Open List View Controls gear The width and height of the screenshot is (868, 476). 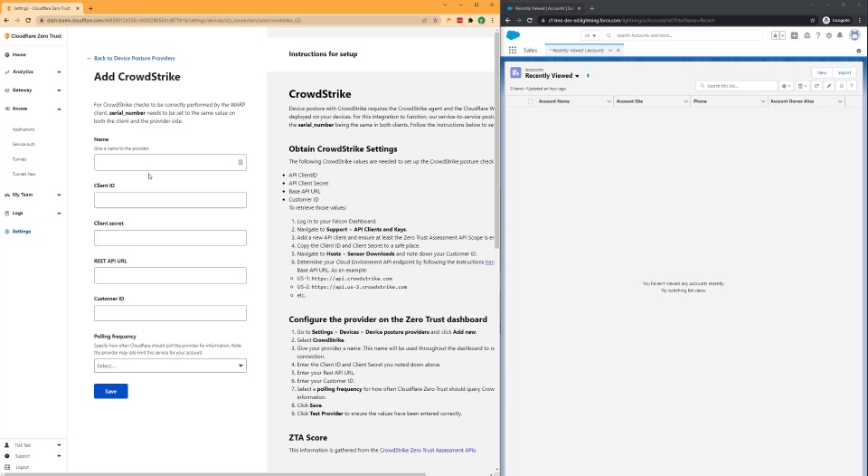pyautogui.click(x=786, y=86)
